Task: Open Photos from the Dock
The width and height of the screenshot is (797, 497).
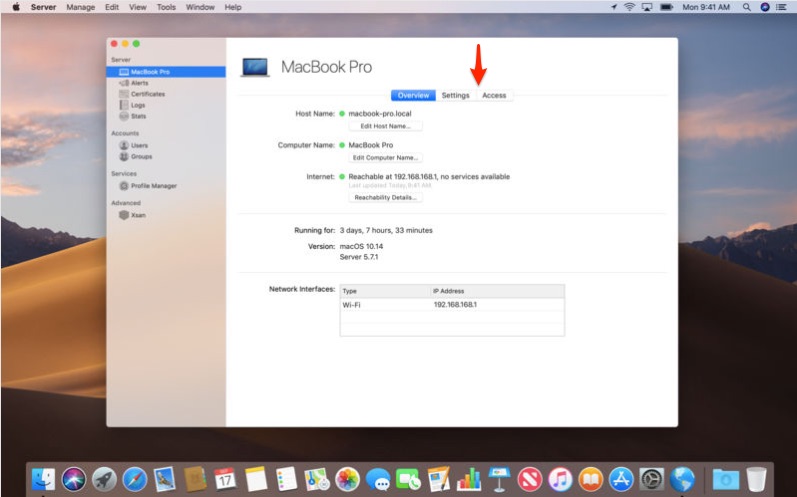Action: coord(348,479)
